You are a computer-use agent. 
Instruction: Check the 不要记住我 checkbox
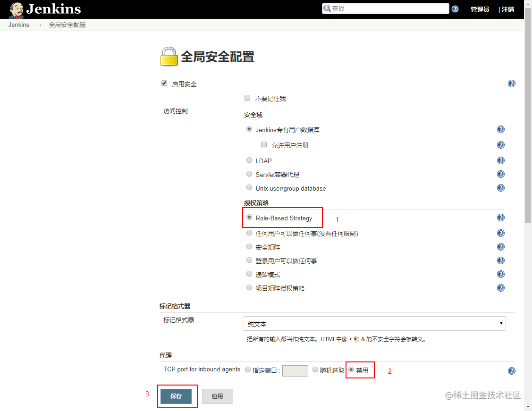coord(247,98)
